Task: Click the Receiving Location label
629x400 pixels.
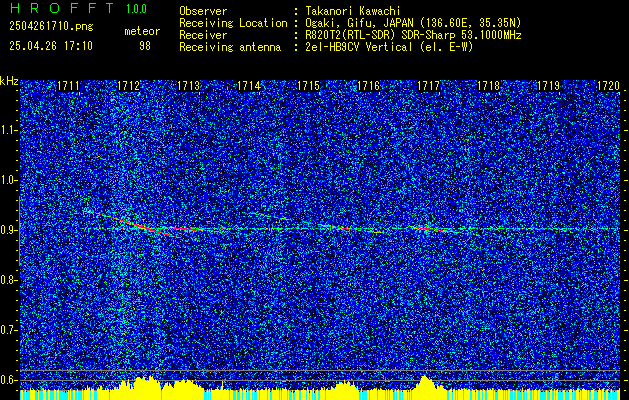Action: pos(233,23)
